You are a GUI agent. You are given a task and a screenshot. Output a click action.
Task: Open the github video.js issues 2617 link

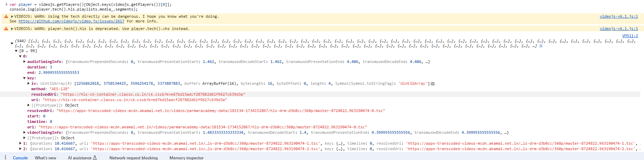pyautogui.click(x=71, y=21)
